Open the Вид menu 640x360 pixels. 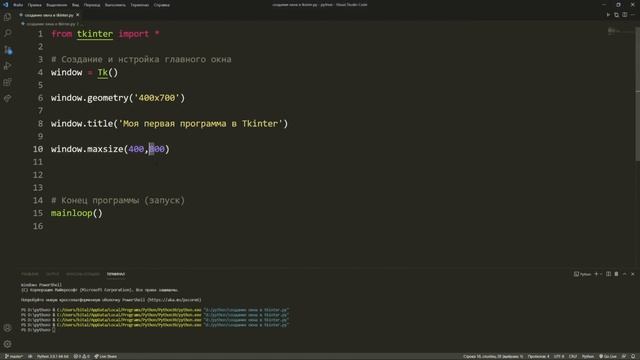pyautogui.click(x=76, y=5)
